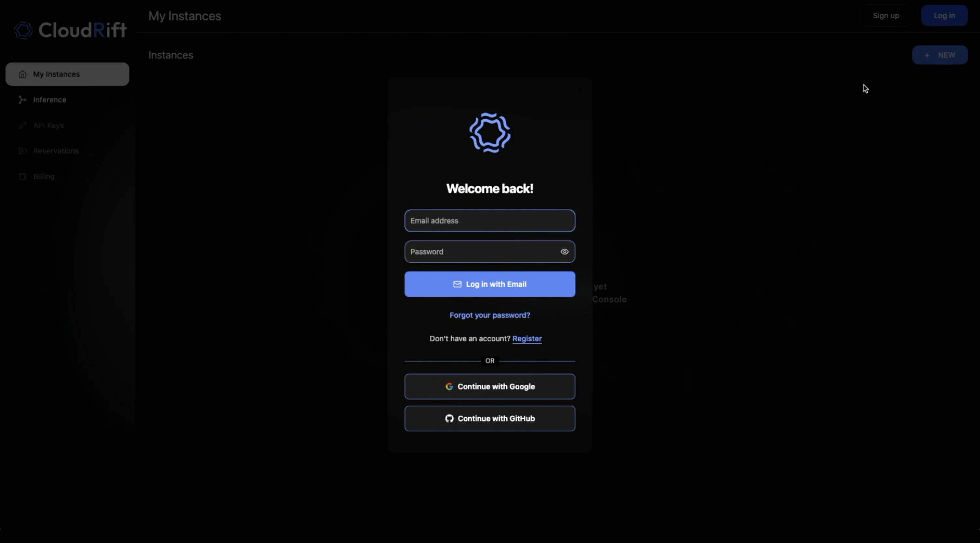
Task: Focus the Email address field
Action: point(490,220)
